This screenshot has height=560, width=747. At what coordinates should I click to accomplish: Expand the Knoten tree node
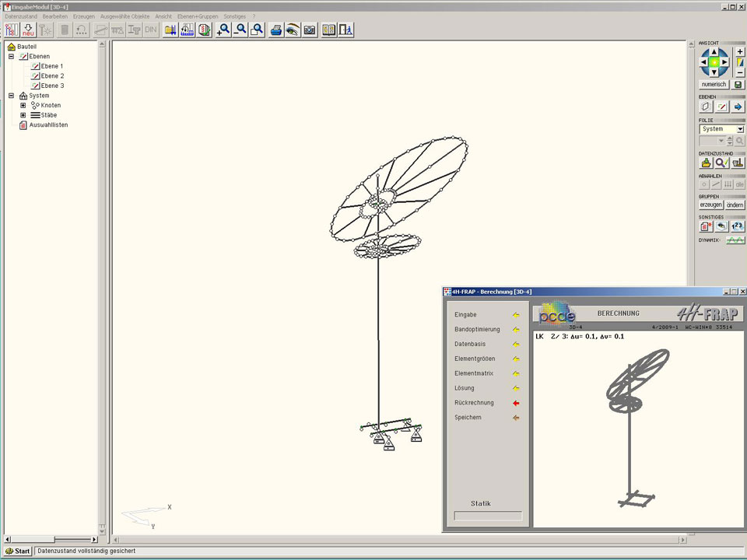(x=23, y=105)
